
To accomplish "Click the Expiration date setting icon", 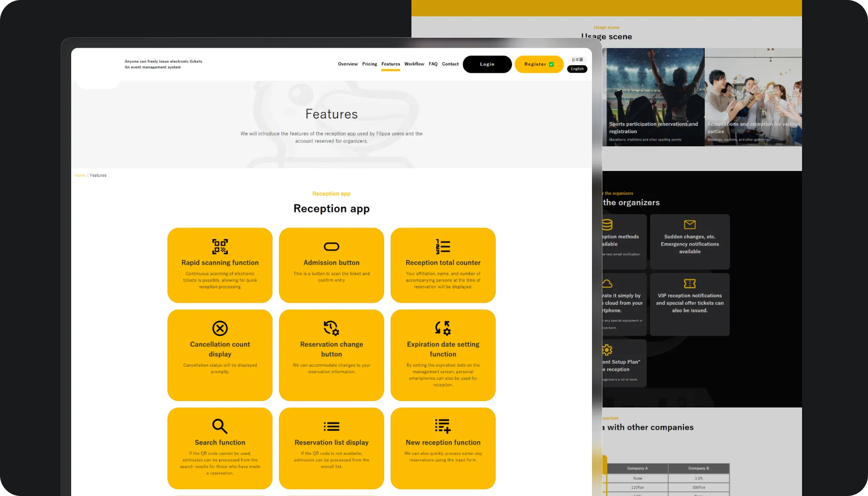I will (443, 328).
